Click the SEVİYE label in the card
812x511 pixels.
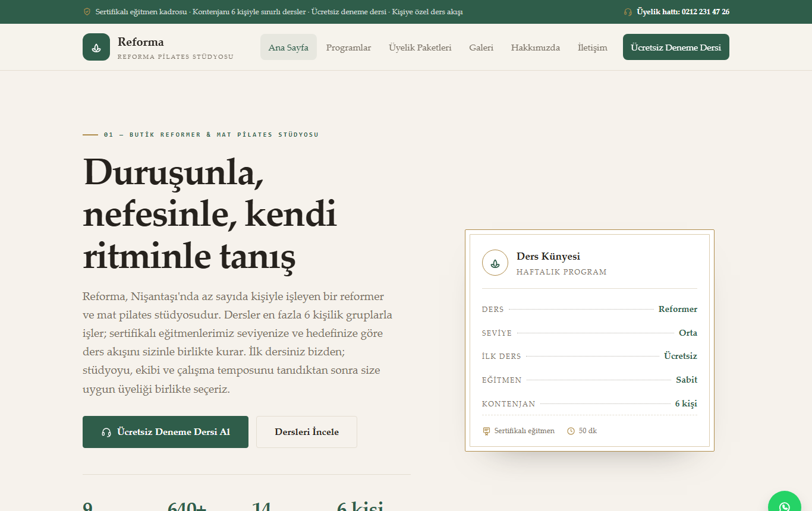pyautogui.click(x=497, y=333)
